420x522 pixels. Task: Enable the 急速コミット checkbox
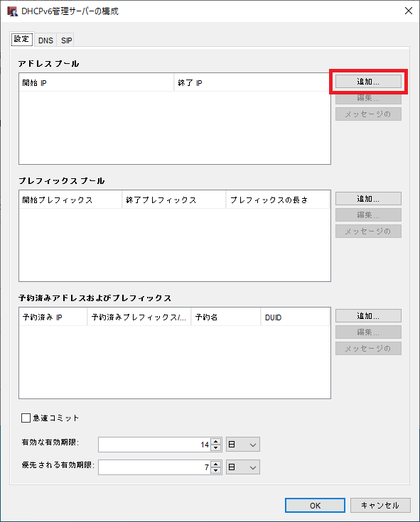[x=26, y=418]
